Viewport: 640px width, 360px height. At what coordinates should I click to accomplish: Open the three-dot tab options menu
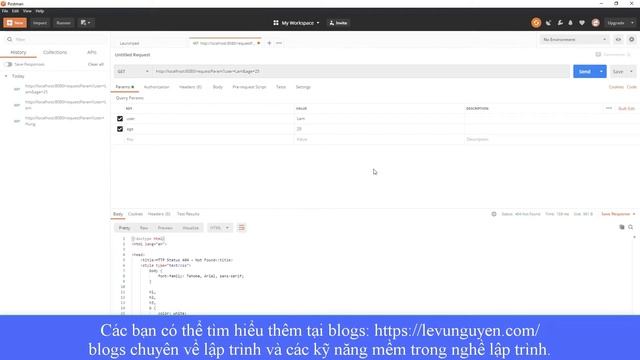(x=279, y=43)
